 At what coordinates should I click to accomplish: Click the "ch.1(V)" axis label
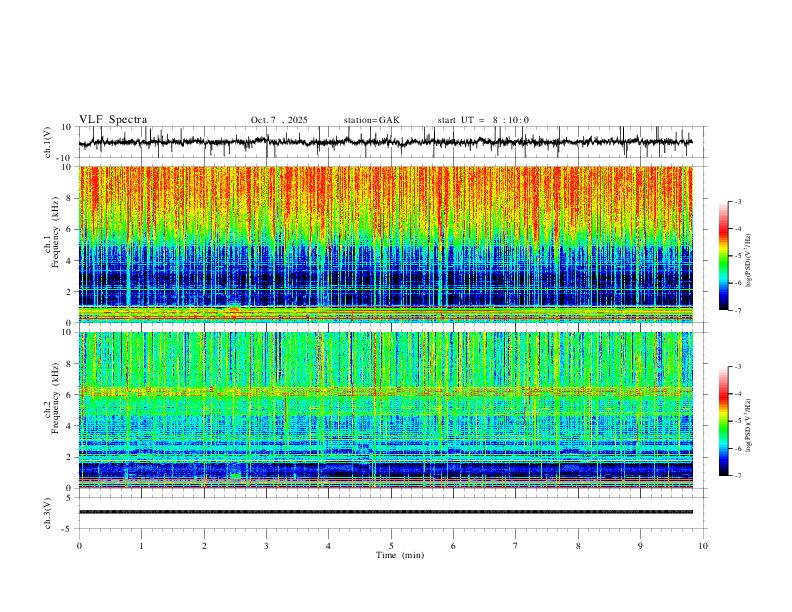click(48, 142)
